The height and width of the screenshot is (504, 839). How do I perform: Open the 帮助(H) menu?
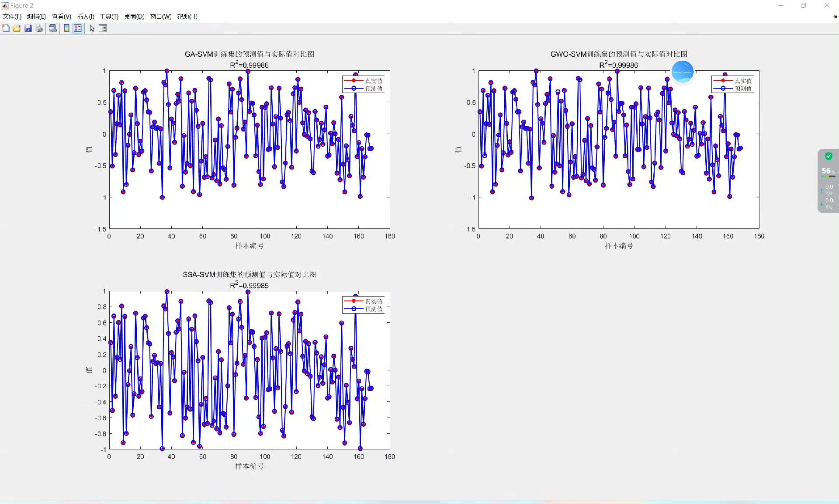click(187, 17)
